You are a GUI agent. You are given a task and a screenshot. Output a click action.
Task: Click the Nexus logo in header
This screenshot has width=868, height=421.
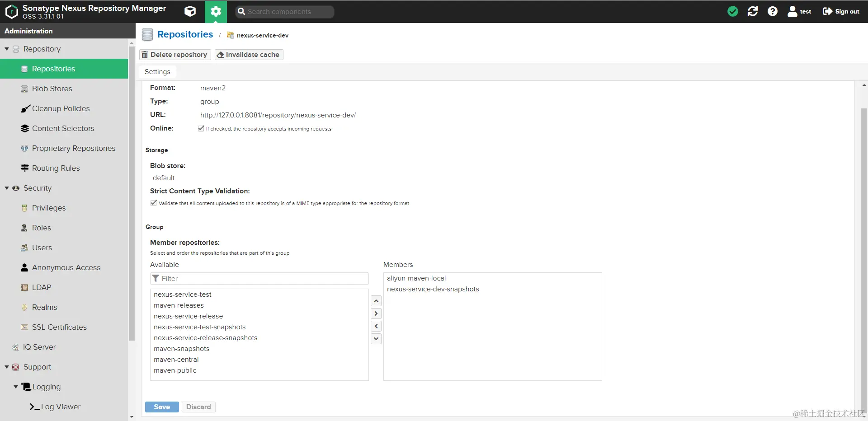pos(11,11)
